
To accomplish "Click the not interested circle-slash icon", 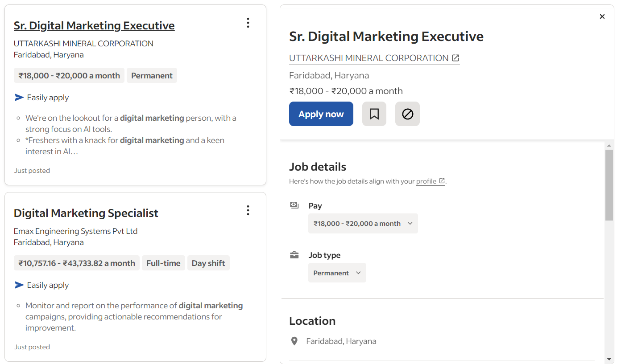I will tap(407, 114).
